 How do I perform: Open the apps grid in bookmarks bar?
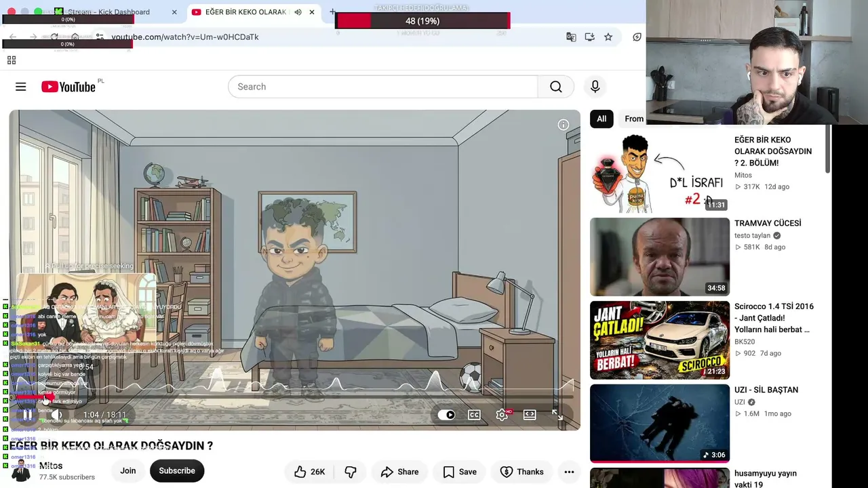point(12,60)
